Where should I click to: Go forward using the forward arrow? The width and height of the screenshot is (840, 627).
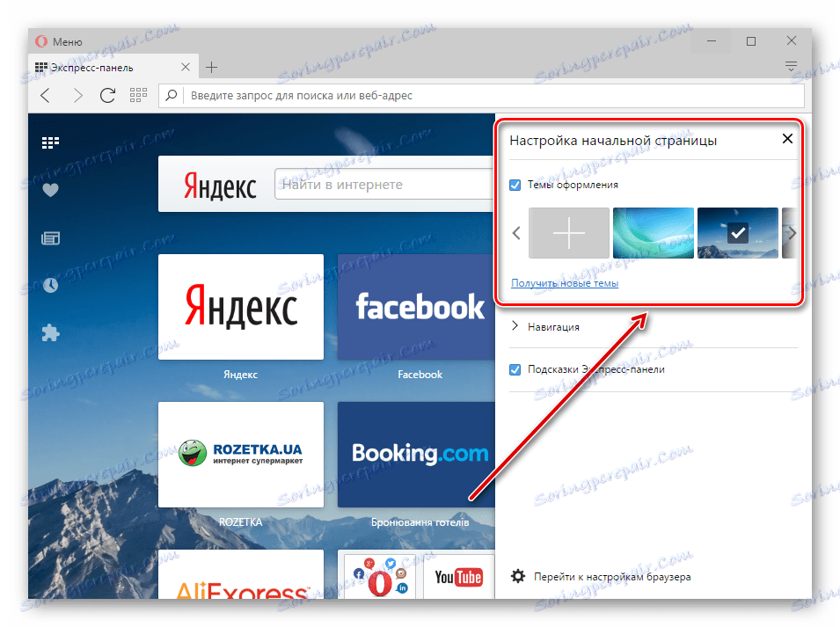click(x=77, y=95)
